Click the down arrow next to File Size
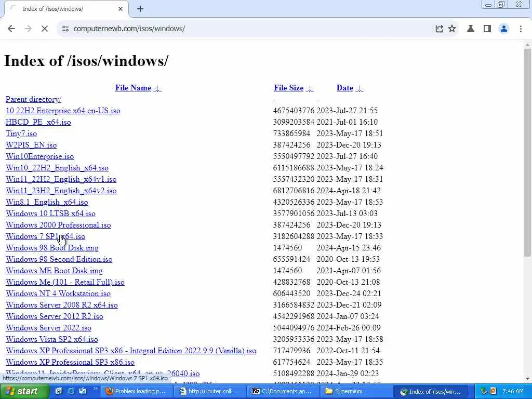 pos(310,88)
